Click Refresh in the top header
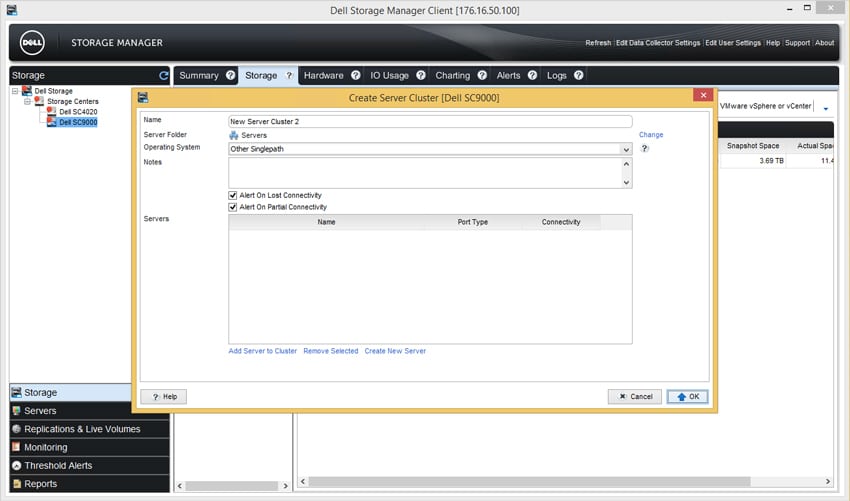 (598, 43)
